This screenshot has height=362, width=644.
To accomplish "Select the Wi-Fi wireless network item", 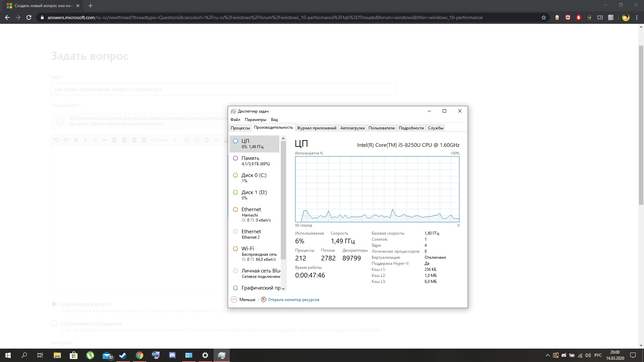I will pyautogui.click(x=254, y=254).
